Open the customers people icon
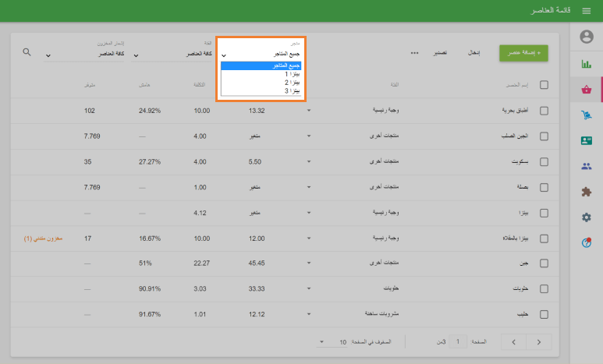 (x=587, y=166)
